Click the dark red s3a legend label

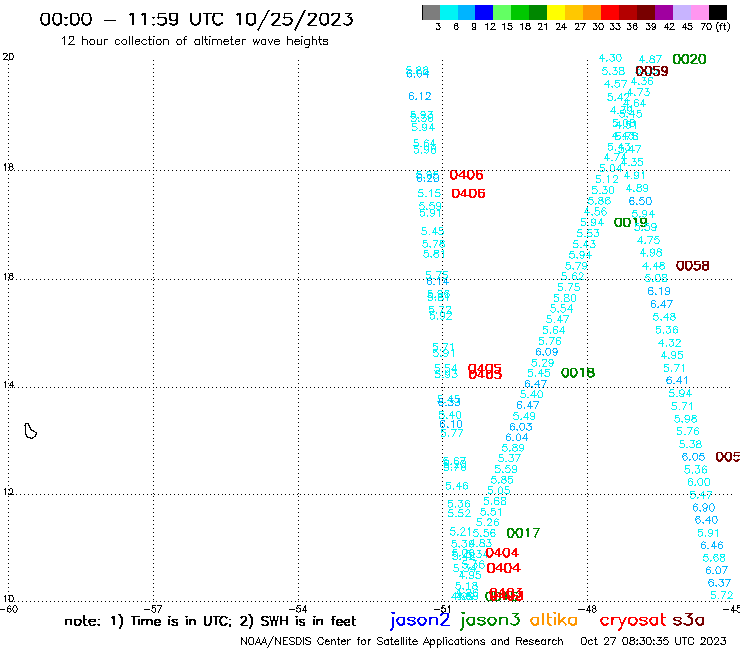coord(689,620)
